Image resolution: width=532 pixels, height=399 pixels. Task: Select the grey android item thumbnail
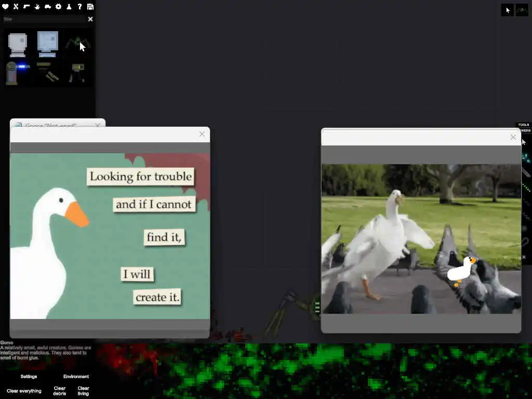click(17, 45)
